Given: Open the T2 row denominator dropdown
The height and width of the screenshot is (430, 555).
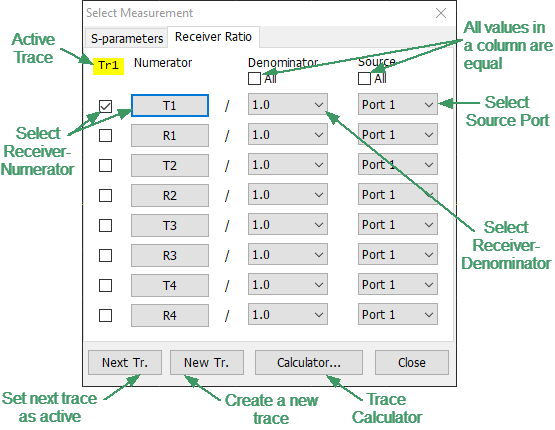Looking at the screenshot, I should coord(288,165).
